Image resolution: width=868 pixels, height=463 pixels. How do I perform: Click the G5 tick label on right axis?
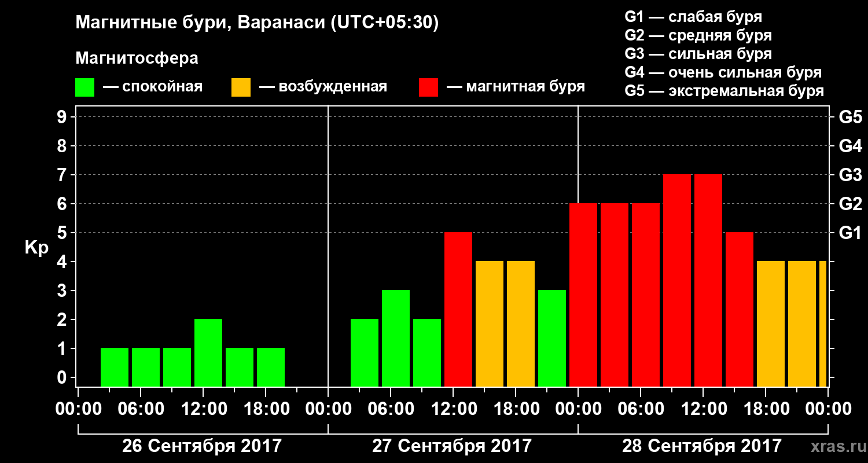coord(851,117)
